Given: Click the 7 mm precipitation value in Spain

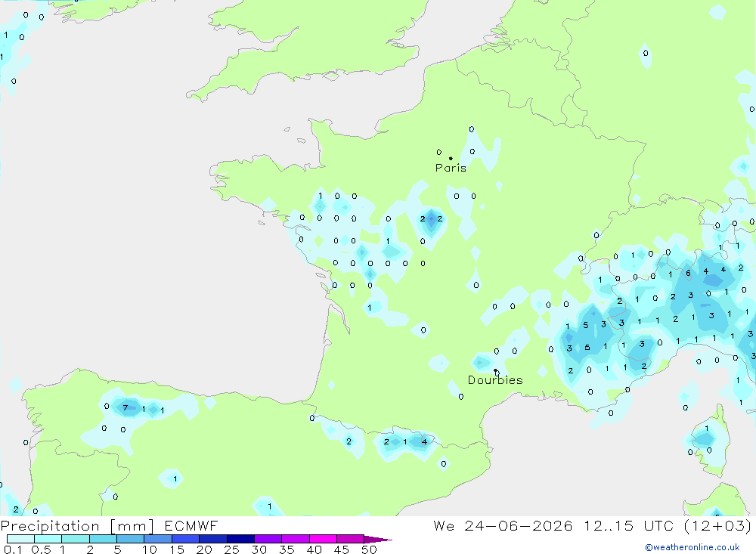Looking at the screenshot, I should pyautogui.click(x=125, y=408).
